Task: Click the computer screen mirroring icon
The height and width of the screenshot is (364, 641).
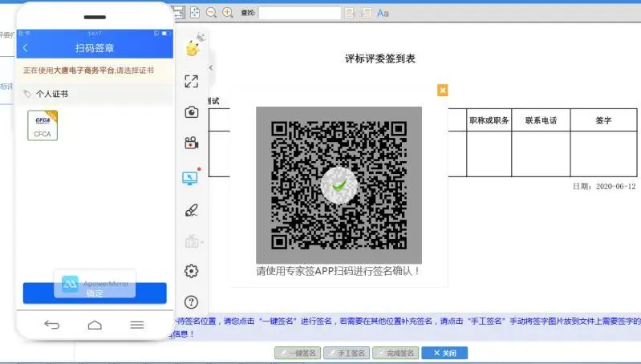Action: click(190, 178)
